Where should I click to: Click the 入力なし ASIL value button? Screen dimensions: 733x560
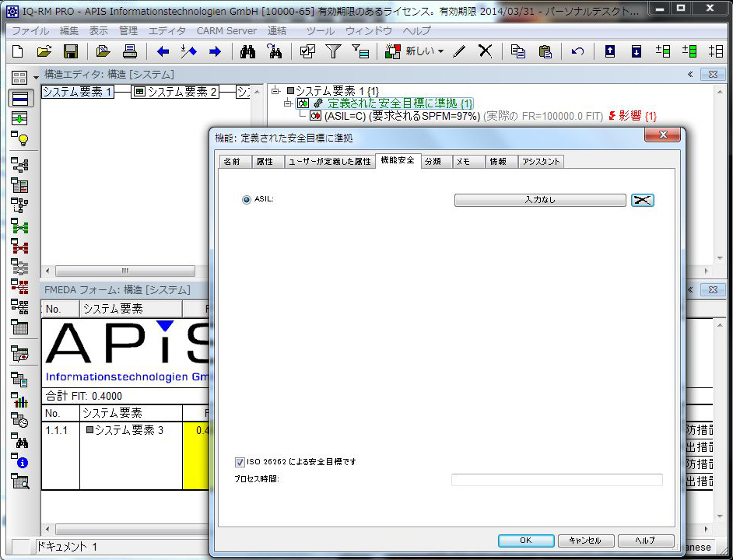click(x=540, y=200)
